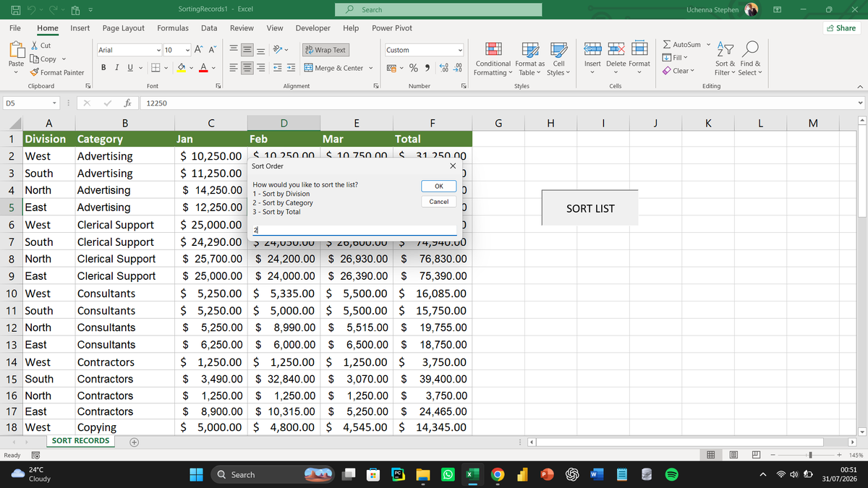This screenshot has width=868, height=488.
Task: Switch to the Formulas ribbon tab
Action: click(x=173, y=28)
